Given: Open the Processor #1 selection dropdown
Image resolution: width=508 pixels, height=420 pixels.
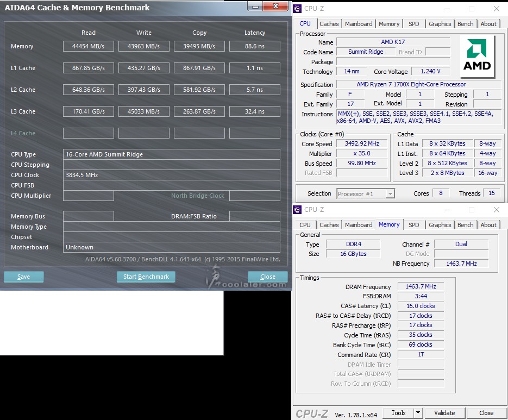Looking at the screenshot, I should 366,194.
